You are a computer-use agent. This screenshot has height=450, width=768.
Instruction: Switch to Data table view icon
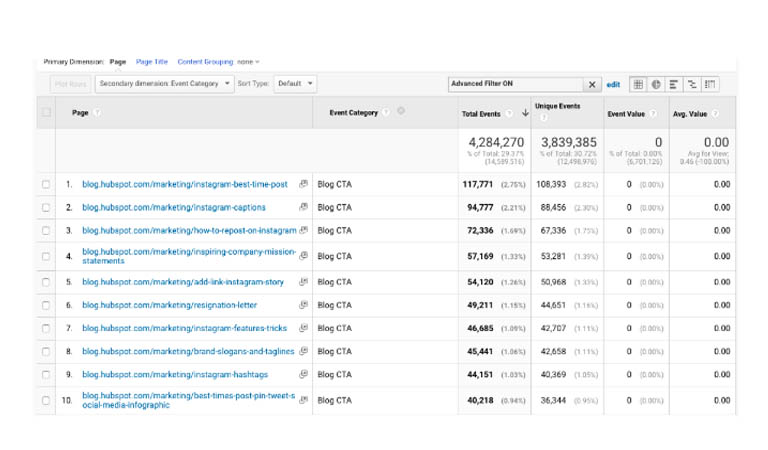pyautogui.click(x=638, y=84)
